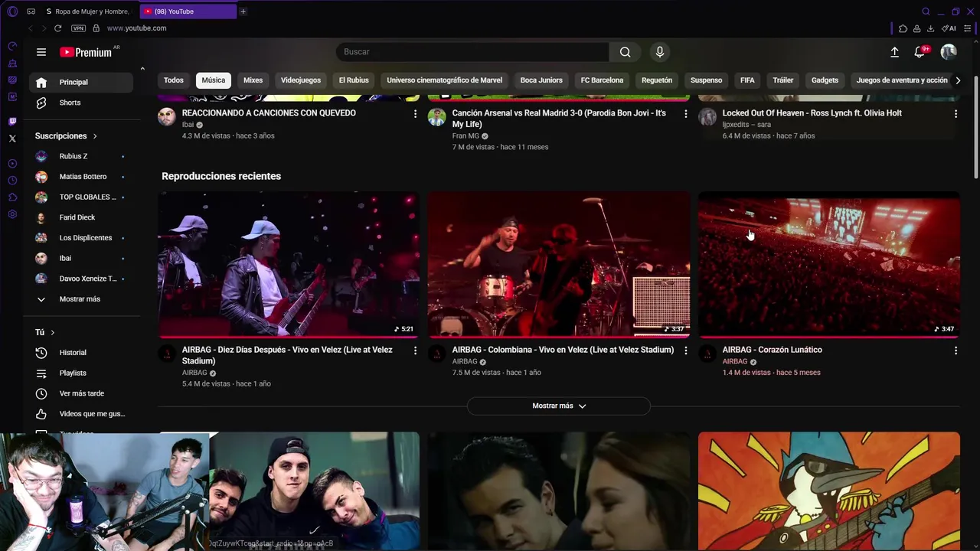
Task: Select the El Rubius filter chip
Action: coord(354,80)
